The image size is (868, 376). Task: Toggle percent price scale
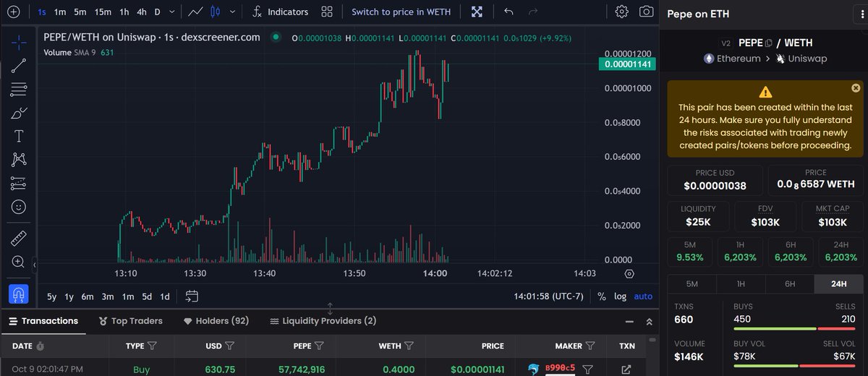601,296
